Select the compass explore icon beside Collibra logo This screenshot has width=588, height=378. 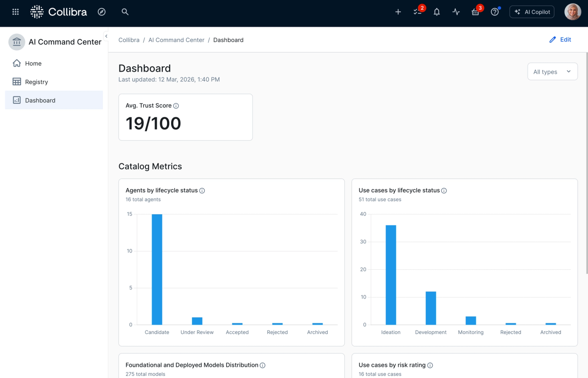tap(102, 12)
